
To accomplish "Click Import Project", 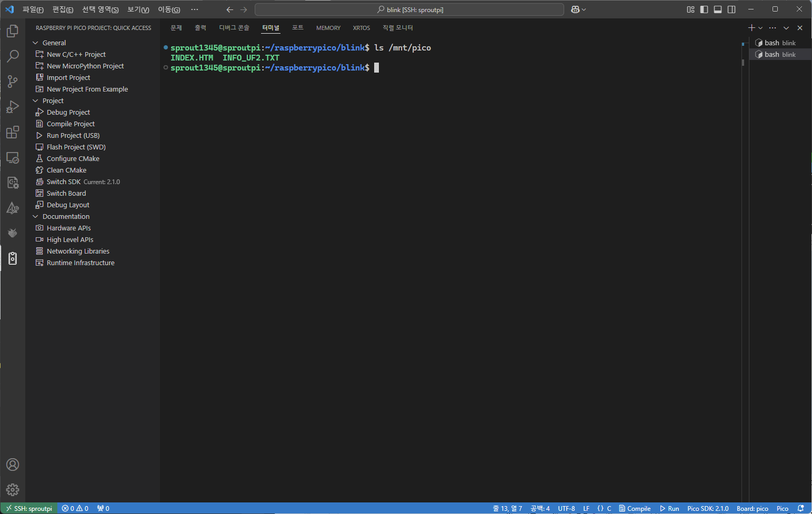I will pos(68,77).
